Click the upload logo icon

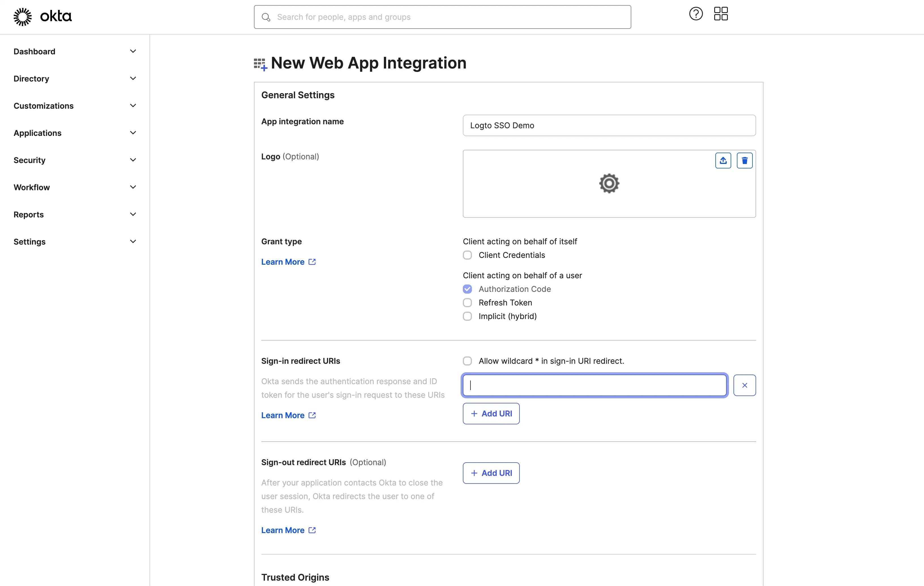pyautogui.click(x=723, y=160)
